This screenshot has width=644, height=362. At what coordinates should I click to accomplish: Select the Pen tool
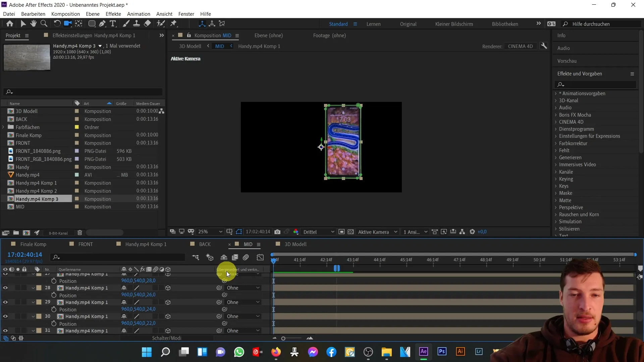(x=102, y=23)
